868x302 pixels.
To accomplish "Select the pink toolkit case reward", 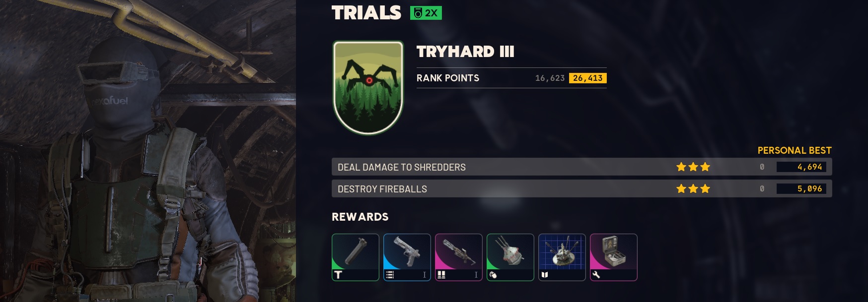I will 614,257.
